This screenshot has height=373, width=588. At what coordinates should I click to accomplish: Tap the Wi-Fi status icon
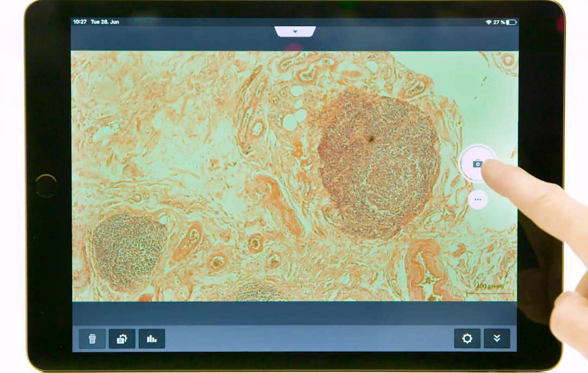coord(489,23)
